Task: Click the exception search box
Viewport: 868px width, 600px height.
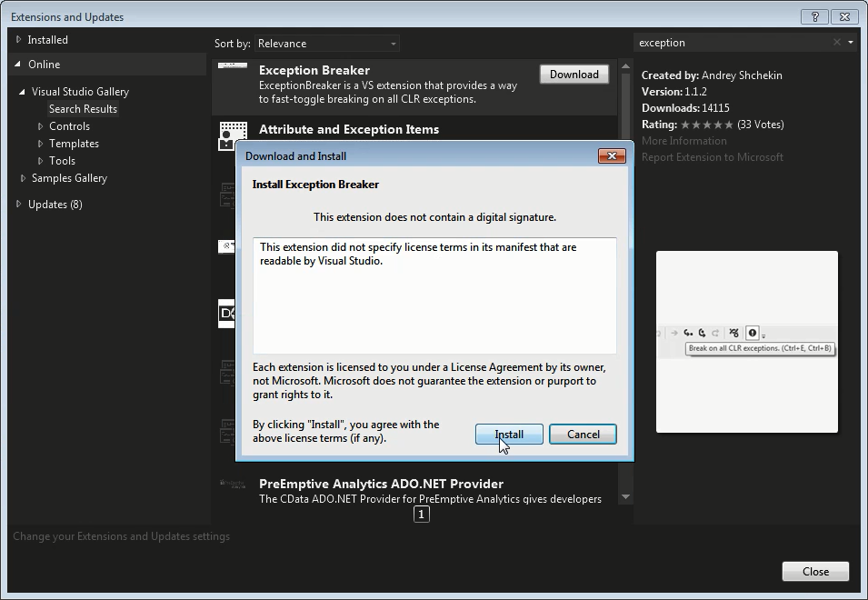Action: 733,43
